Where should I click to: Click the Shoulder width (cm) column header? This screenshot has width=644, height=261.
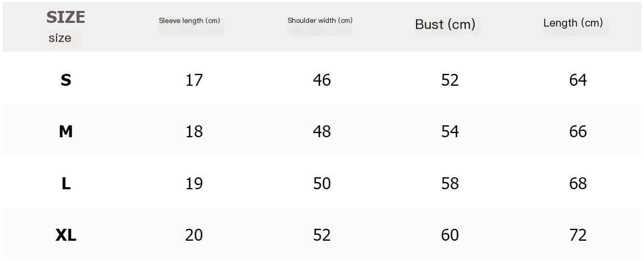click(320, 21)
